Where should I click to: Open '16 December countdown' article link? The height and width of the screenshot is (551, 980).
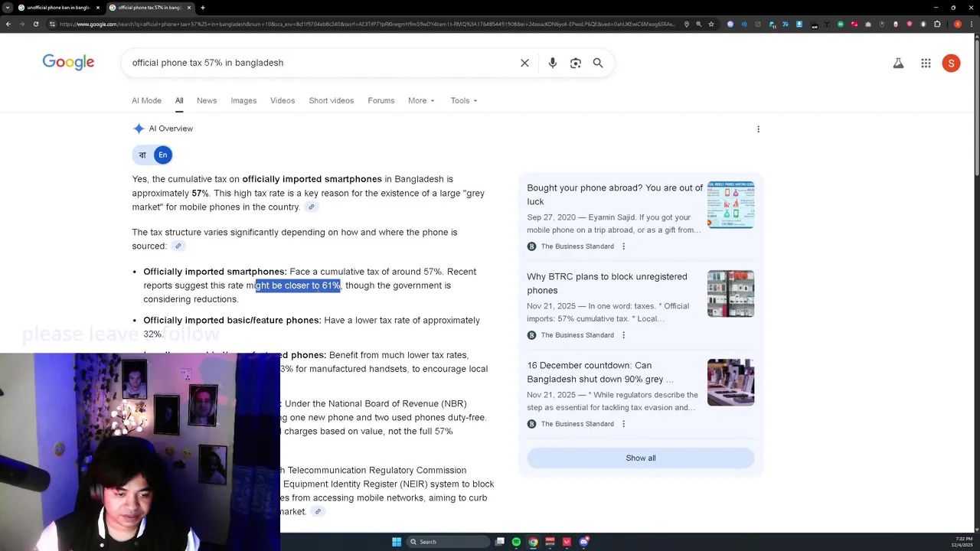click(x=600, y=372)
